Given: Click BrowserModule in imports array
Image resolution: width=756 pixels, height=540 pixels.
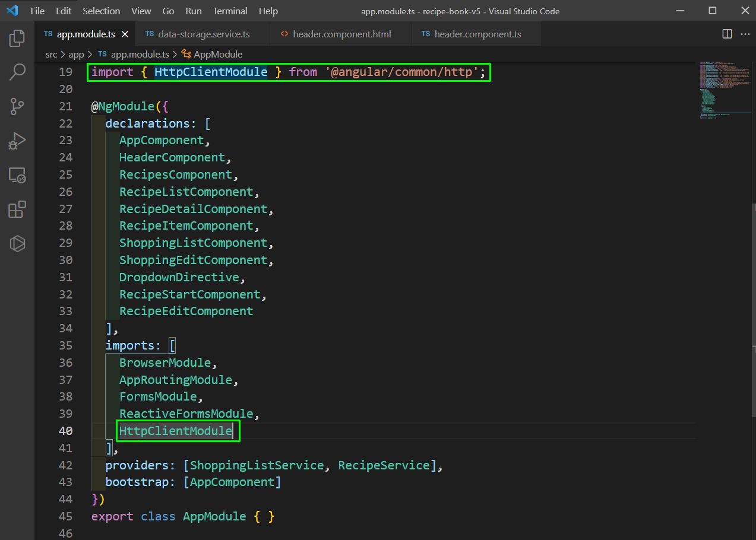Looking at the screenshot, I should pyautogui.click(x=165, y=363).
